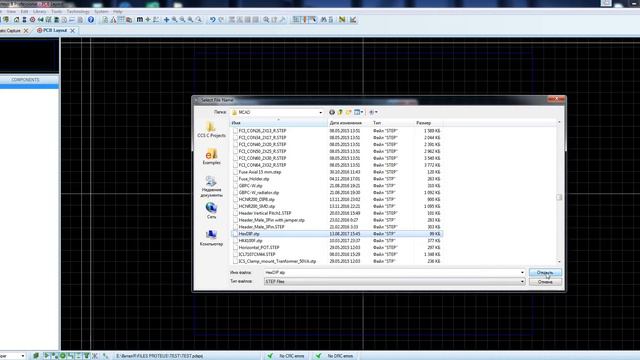Select file FCI_CON26_2X13_R.STEP
The image size is (640, 360).
262,131
